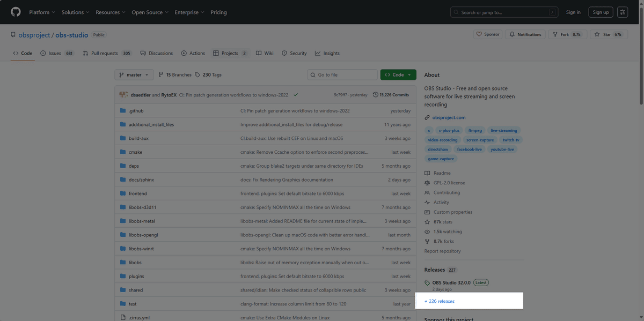Image resolution: width=644 pixels, height=321 pixels.
Task: Open 15 Branches link
Action: pyautogui.click(x=174, y=75)
